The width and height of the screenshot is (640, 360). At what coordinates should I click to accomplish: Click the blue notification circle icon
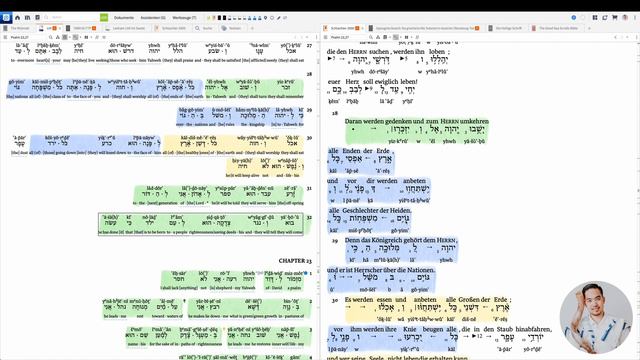573,18
